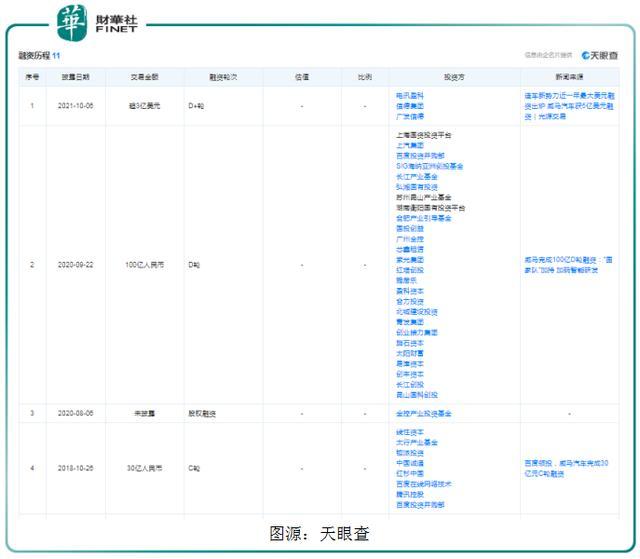The height and width of the screenshot is (559, 640).
Task: Select the 2021-10-06 date cell
Action: pyautogui.click(x=76, y=106)
